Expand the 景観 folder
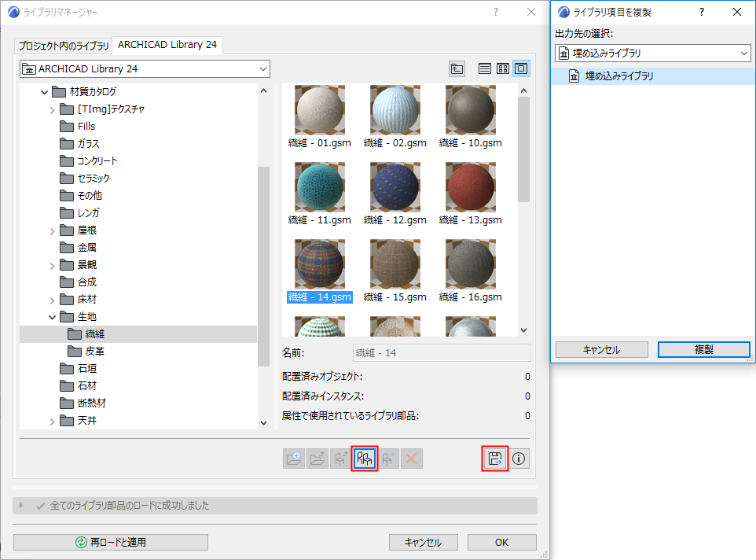The width and height of the screenshot is (756, 560). coord(52,266)
